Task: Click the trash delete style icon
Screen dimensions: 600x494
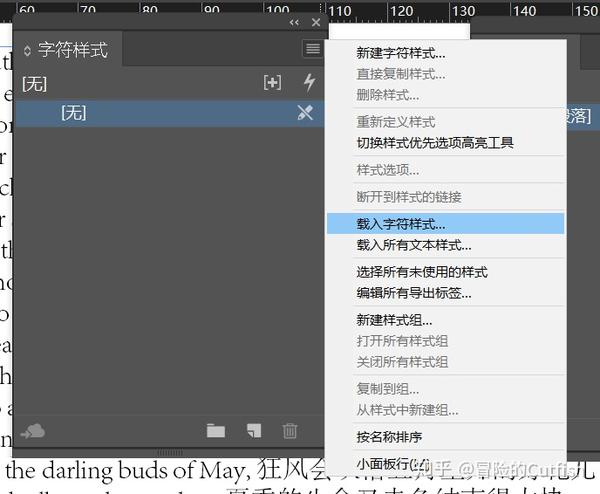Action: (290, 431)
